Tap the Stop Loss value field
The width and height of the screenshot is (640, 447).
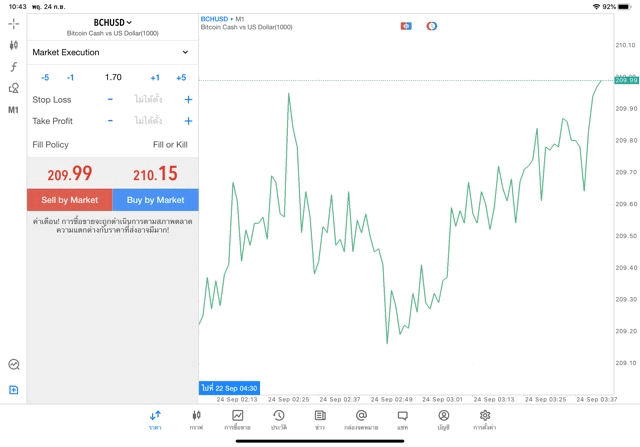pos(149,99)
